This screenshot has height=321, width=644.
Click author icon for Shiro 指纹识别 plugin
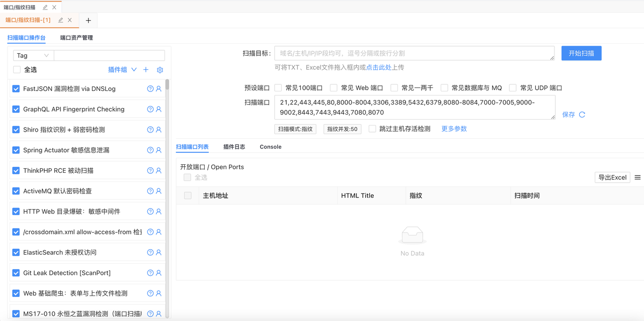tap(158, 130)
